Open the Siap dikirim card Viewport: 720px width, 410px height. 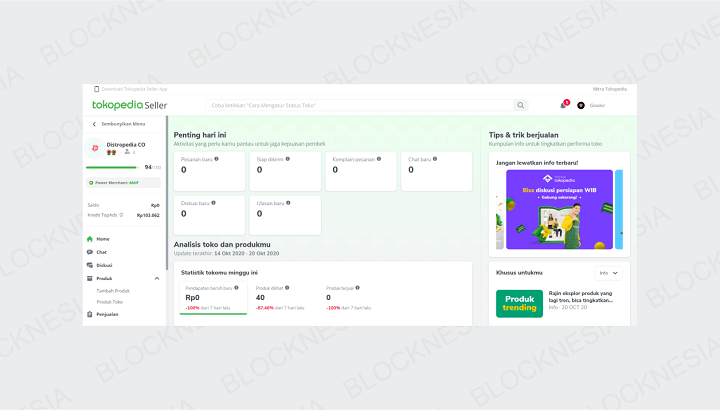(285, 171)
